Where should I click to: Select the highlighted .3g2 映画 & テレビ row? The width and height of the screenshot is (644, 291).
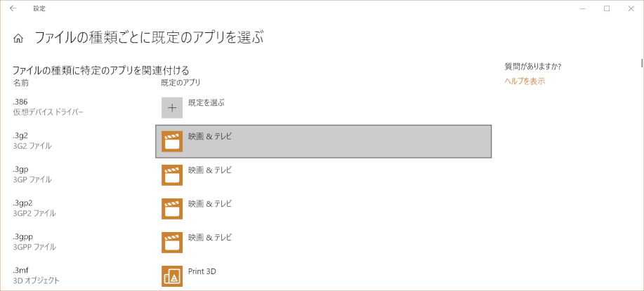(x=324, y=142)
